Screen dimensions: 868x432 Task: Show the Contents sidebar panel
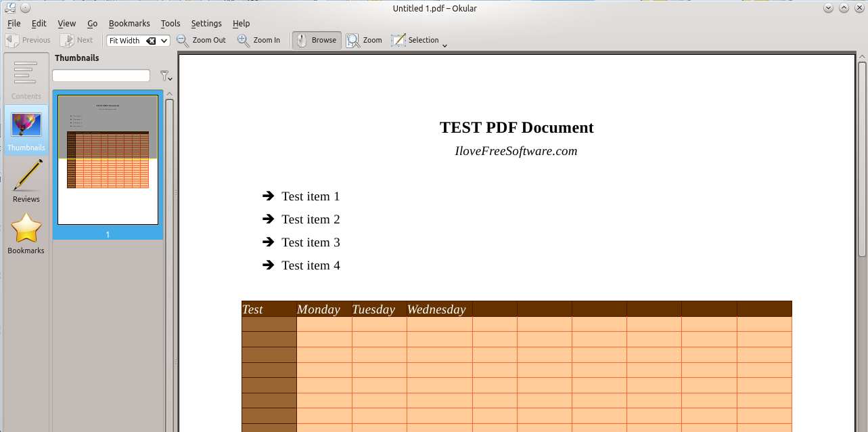click(26, 79)
